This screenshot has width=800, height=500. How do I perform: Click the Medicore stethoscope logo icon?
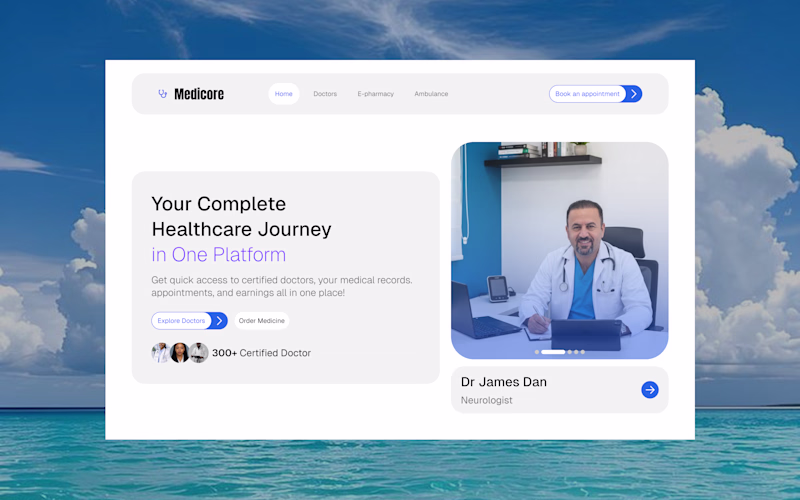163,94
